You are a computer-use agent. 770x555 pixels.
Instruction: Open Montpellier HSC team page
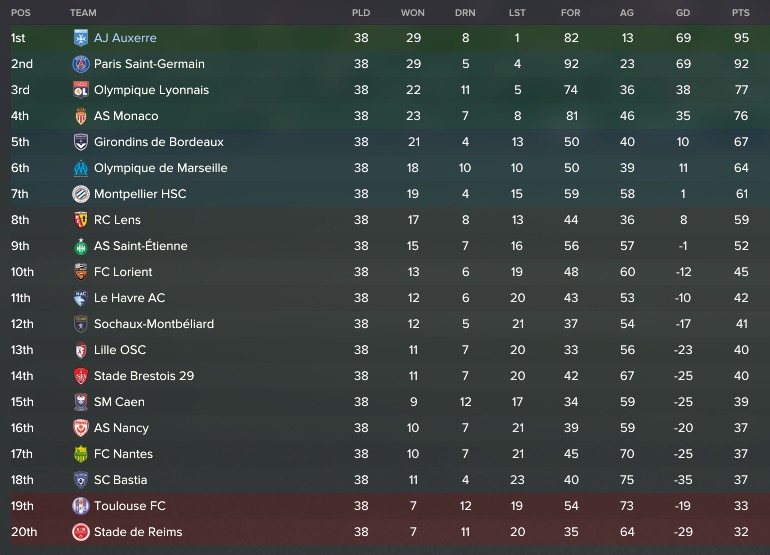coord(140,194)
